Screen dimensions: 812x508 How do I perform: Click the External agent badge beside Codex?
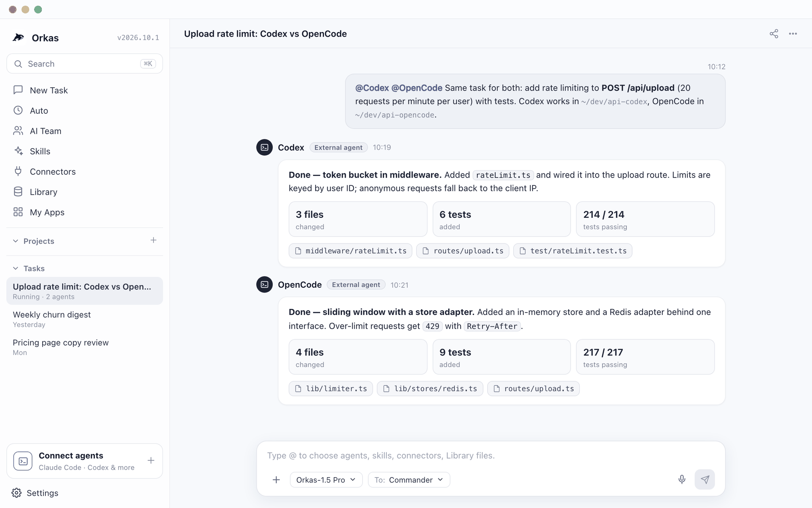pyautogui.click(x=339, y=147)
